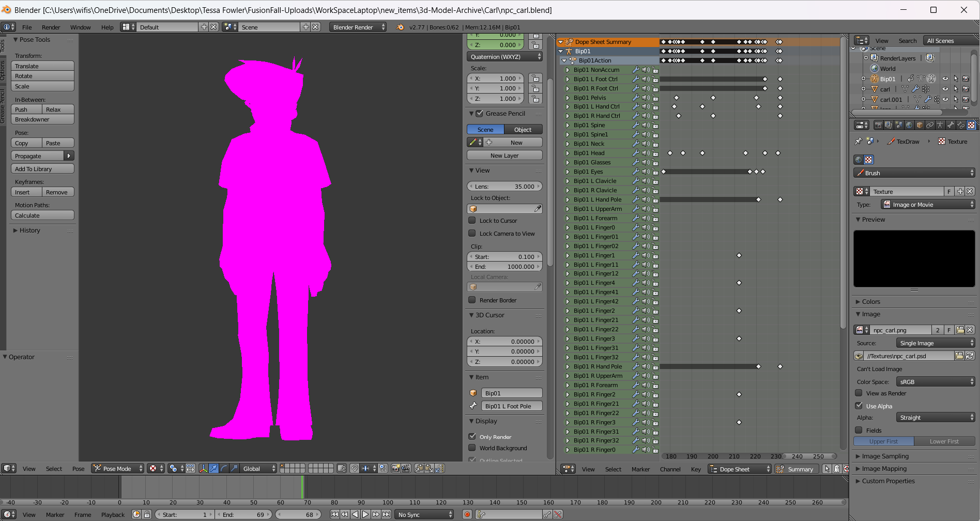The image size is (980, 521).
Task: Toggle the Grease Pencil panel checkbox
Action: click(x=479, y=113)
